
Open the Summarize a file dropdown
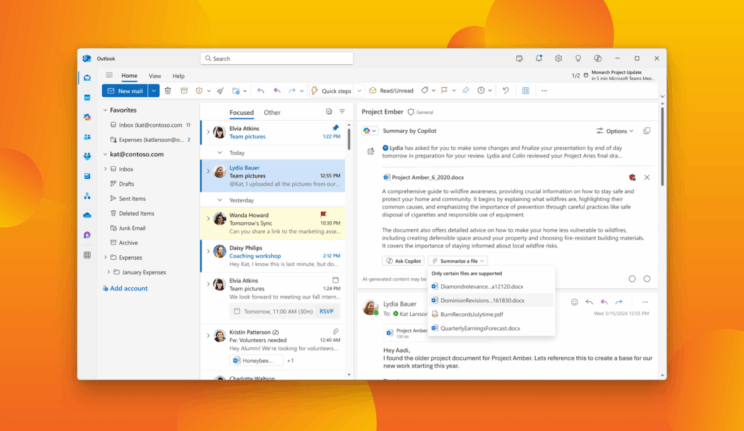(458, 261)
